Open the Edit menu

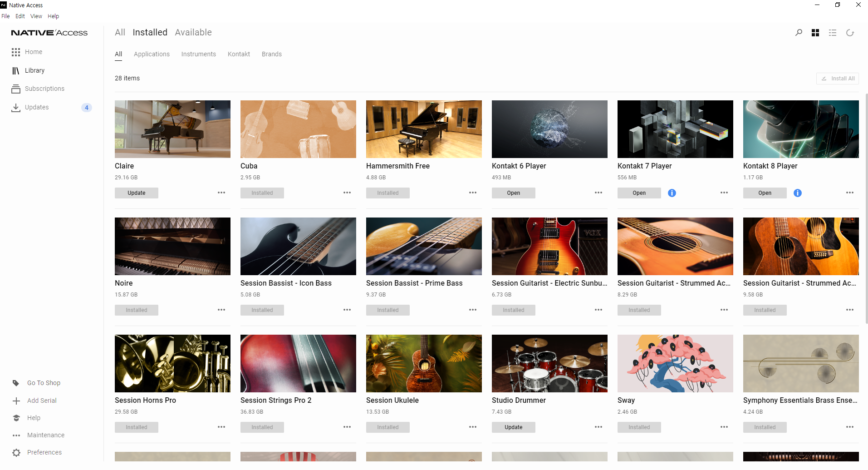[x=20, y=16]
